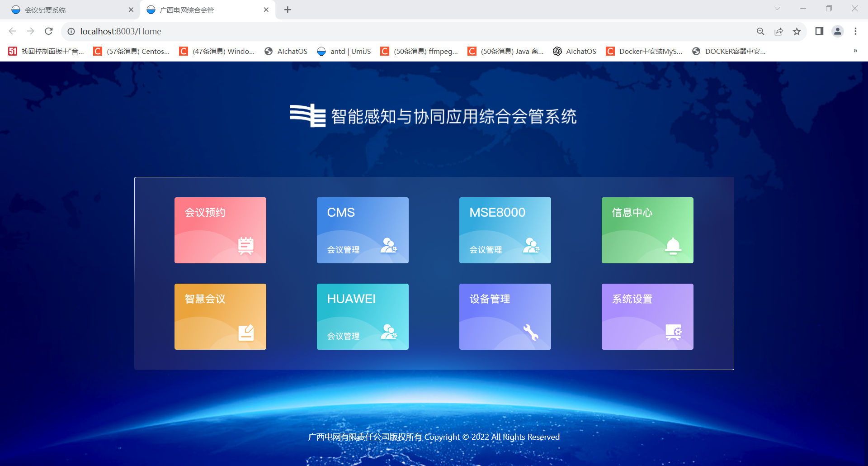Open a new browser tab
The height and width of the screenshot is (466, 868).
pyautogui.click(x=288, y=10)
